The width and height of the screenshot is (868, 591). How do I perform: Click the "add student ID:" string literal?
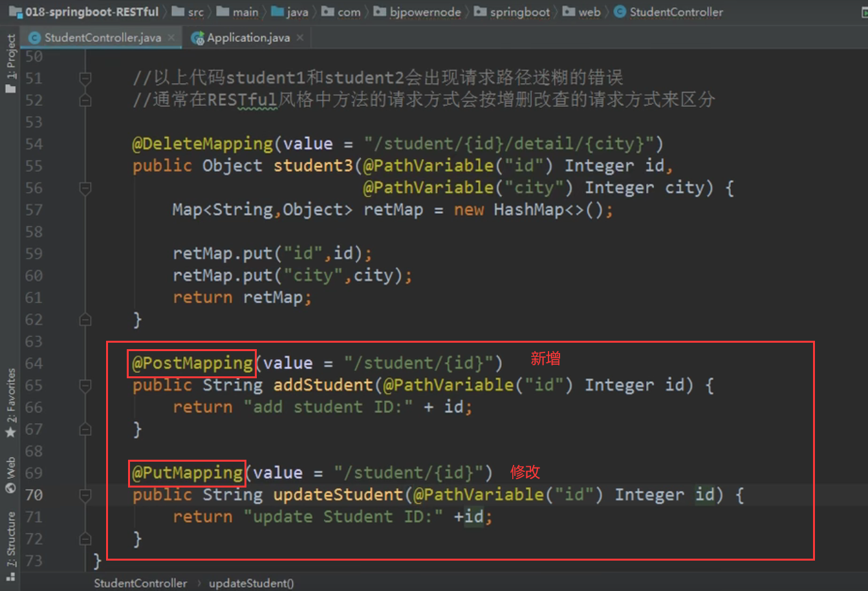click(x=328, y=407)
